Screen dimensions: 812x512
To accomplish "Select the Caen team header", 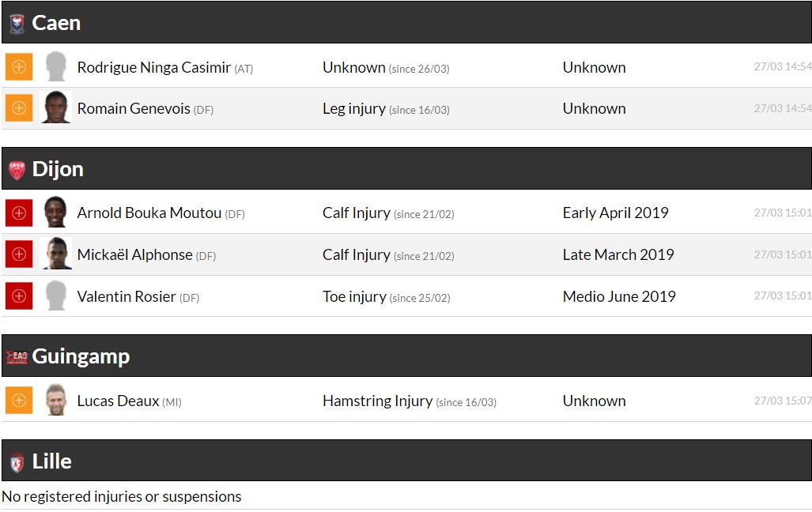I will [56, 23].
